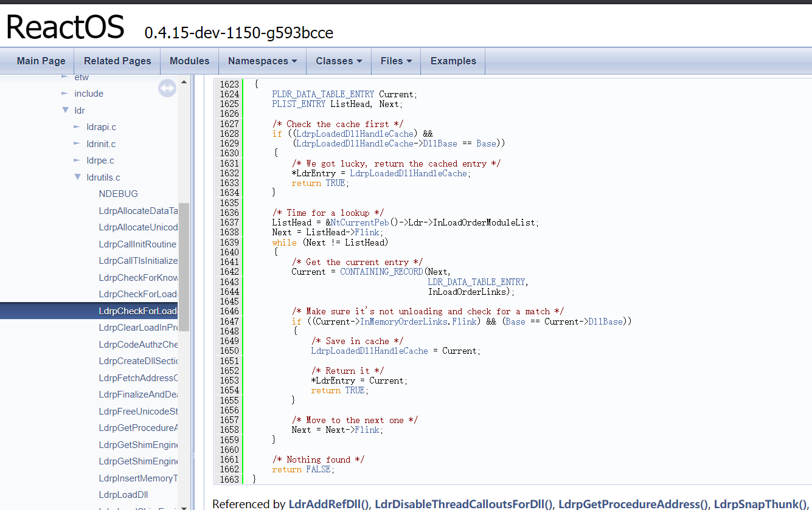Image resolution: width=812 pixels, height=510 pixels.
Task: Select LdrpCallInitRoutine tree entry
Action: [x=137, y=244]
